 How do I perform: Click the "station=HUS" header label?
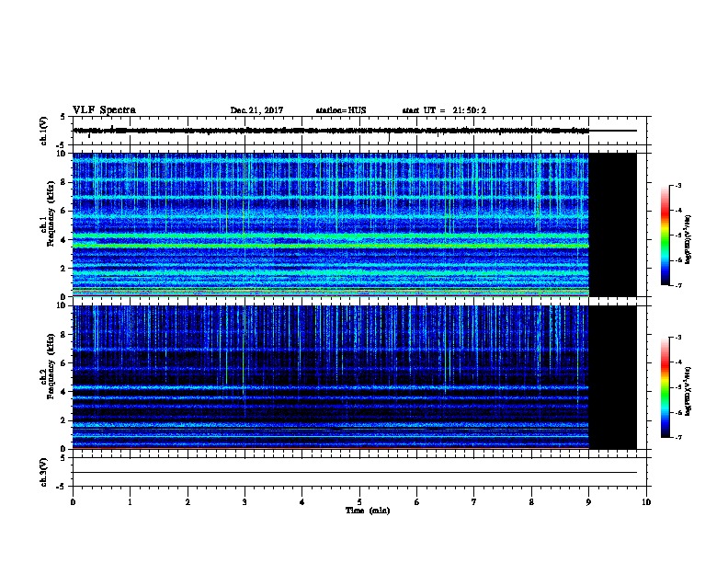[x=341, y=110]
